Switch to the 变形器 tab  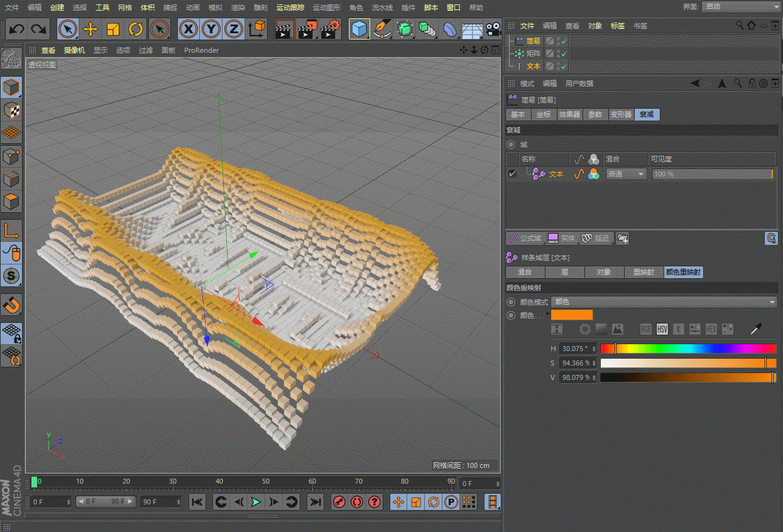click(621, 114)
